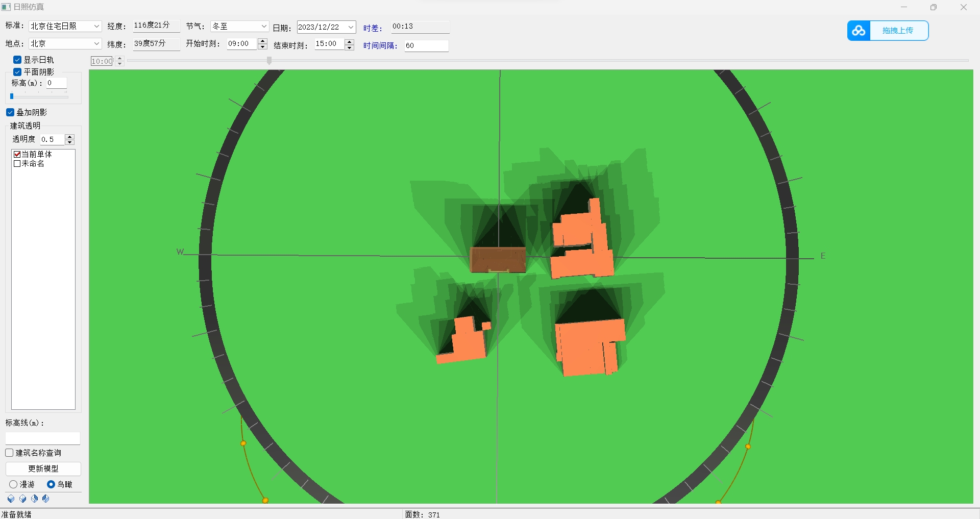Click the 拖拽上传 button

(x=888, y=31)
